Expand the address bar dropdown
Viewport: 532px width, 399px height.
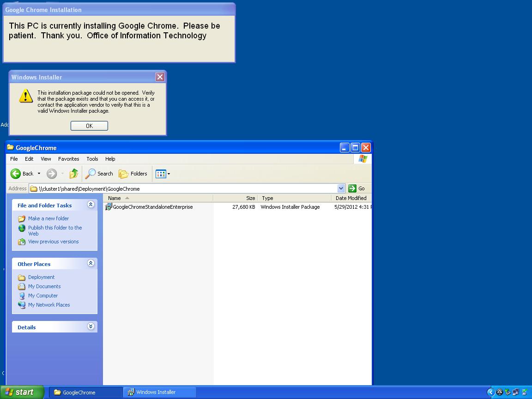[x=341, y=188]
